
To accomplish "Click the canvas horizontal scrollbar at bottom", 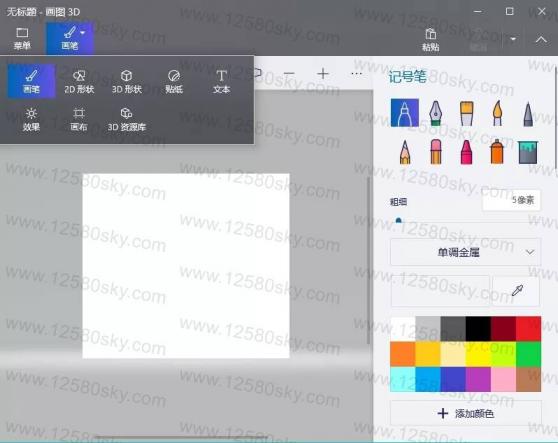I will click(x=181, y=436).
